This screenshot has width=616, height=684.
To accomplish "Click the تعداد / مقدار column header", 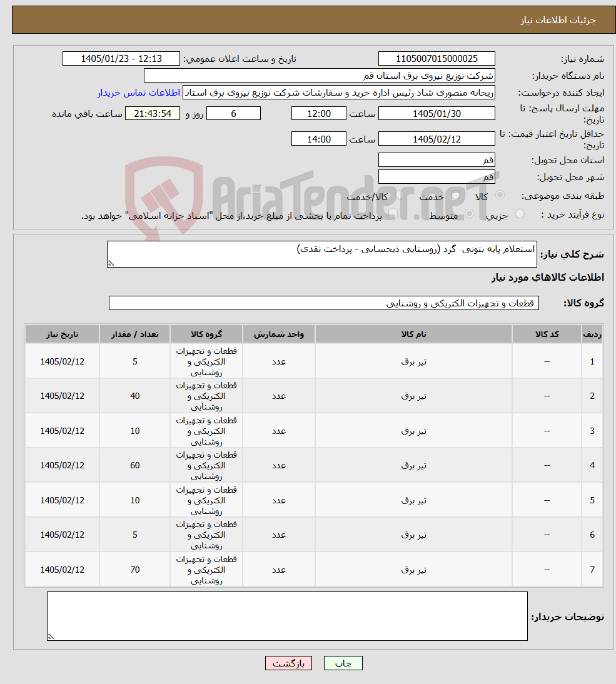I will pos(135,334).
